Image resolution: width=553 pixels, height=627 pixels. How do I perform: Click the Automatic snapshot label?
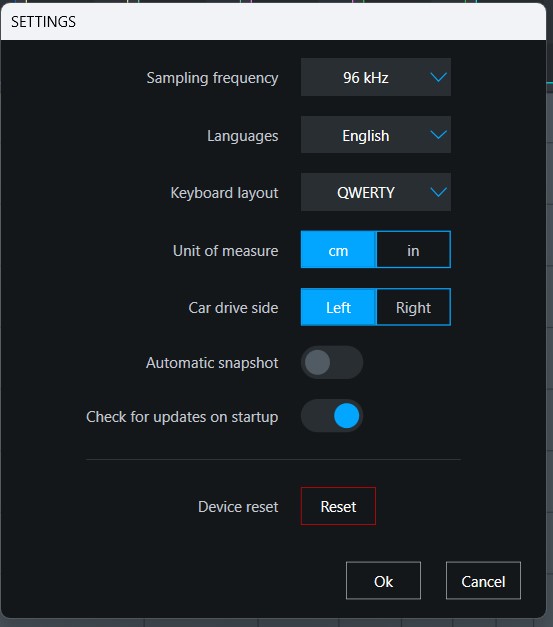(x=212, y=363)
